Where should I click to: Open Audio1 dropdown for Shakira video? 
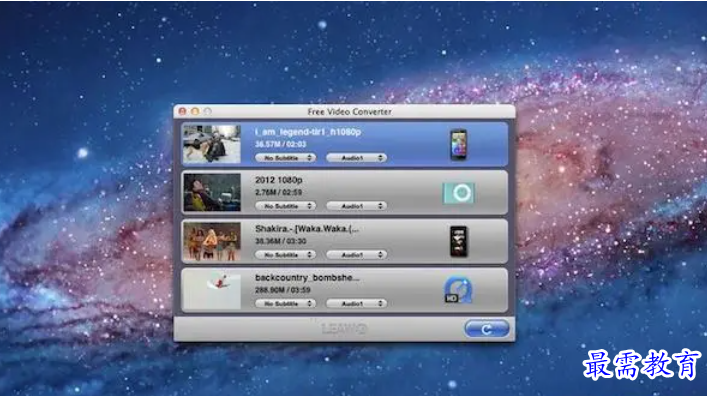point(356,255)
